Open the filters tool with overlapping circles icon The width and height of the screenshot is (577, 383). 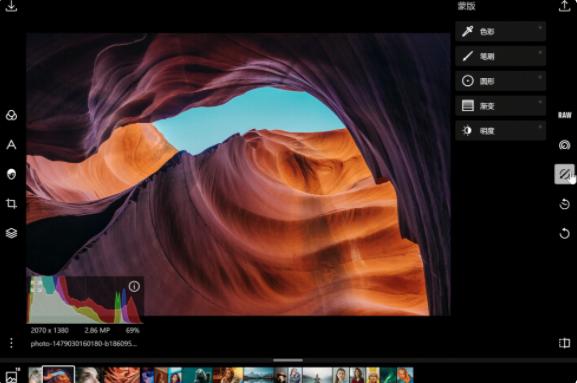point(11,115)
